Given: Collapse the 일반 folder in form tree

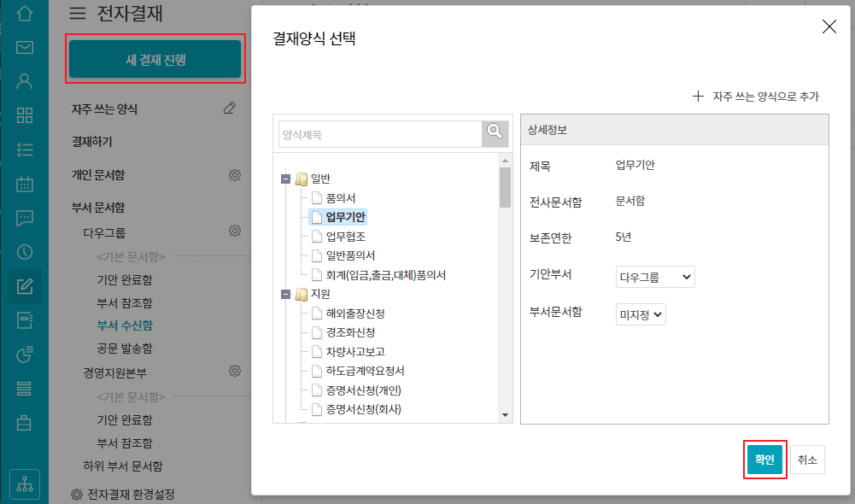Looking at the screenshot, I should (285, 179).
